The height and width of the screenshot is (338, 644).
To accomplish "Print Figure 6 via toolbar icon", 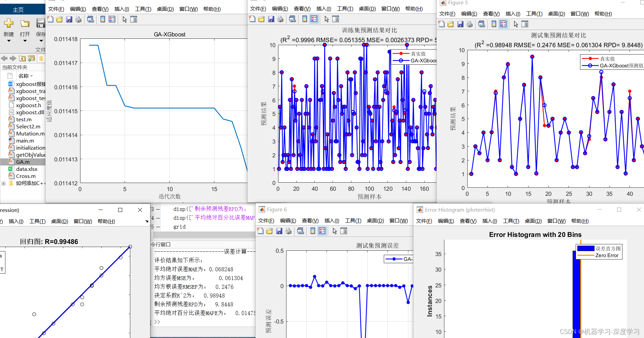I will [x=289, y=231].
